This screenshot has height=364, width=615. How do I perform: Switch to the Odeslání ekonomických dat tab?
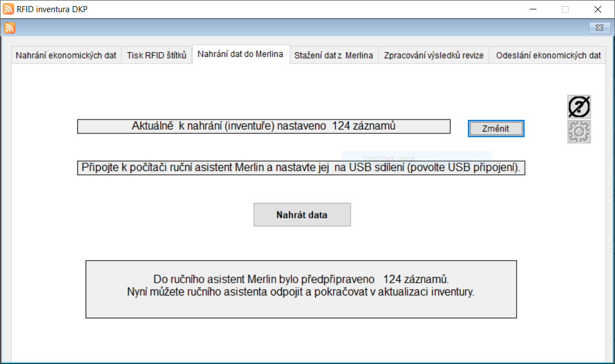tap(548, 55)
